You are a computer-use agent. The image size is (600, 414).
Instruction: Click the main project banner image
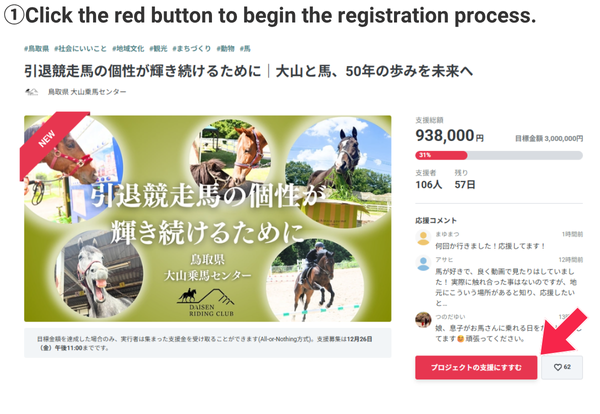(x=208, y=218)
